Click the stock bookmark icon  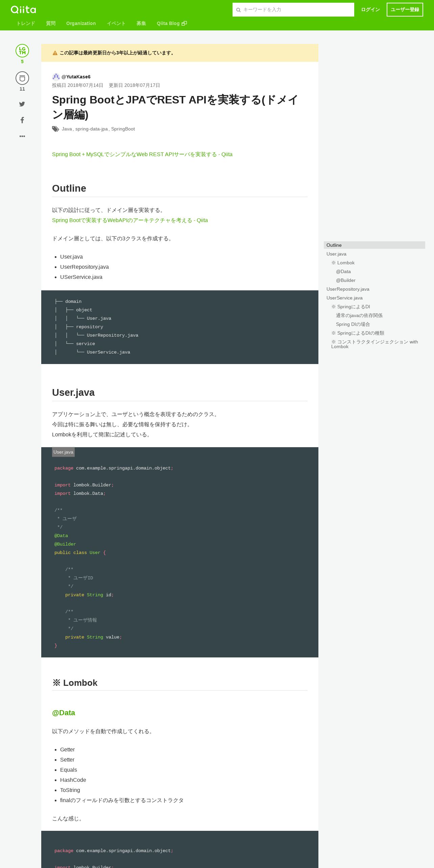tap(22, 78)
